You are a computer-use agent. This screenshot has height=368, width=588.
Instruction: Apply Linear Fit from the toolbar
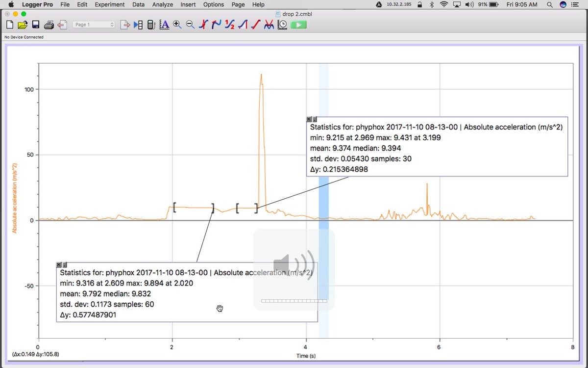pyautogui.click(x=255, y=25)
